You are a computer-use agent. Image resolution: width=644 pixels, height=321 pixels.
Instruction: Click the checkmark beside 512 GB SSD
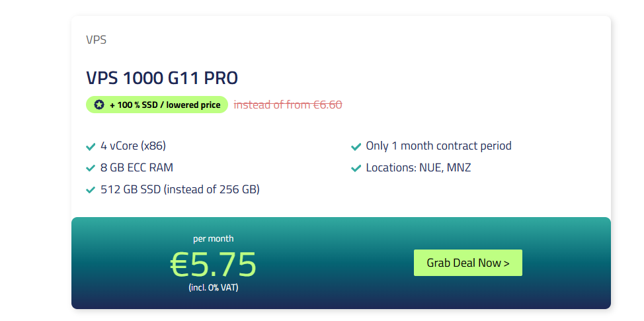point(91,190)
